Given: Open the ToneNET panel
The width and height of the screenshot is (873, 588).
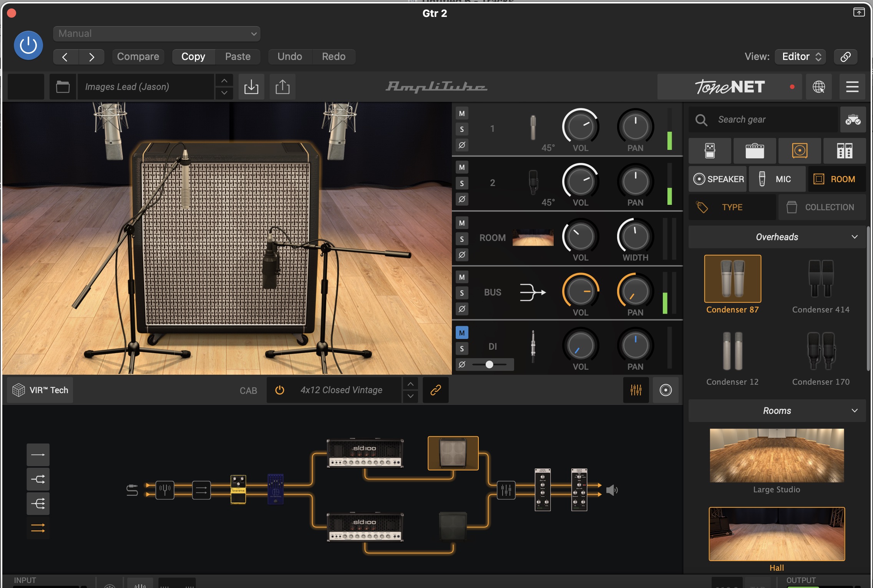Looking at the screenshot, I should [x=729, y=87].
